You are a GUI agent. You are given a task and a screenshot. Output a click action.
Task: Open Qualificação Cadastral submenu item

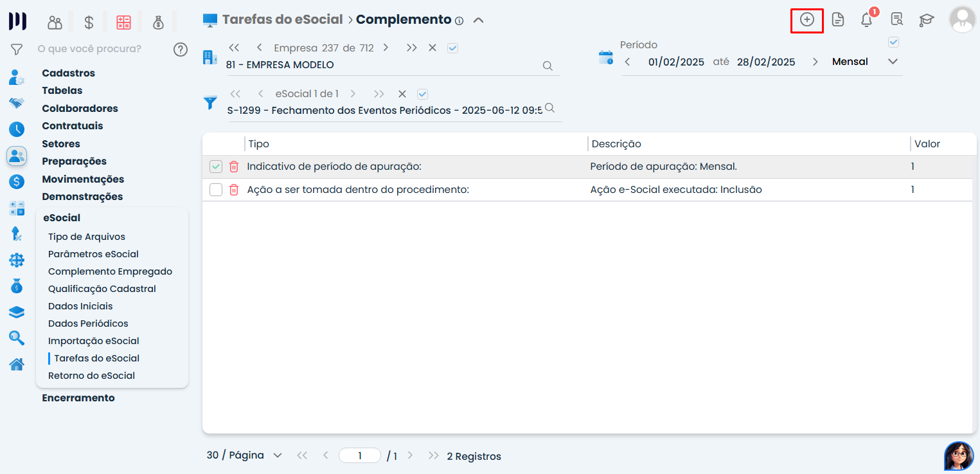pos(102,289)
